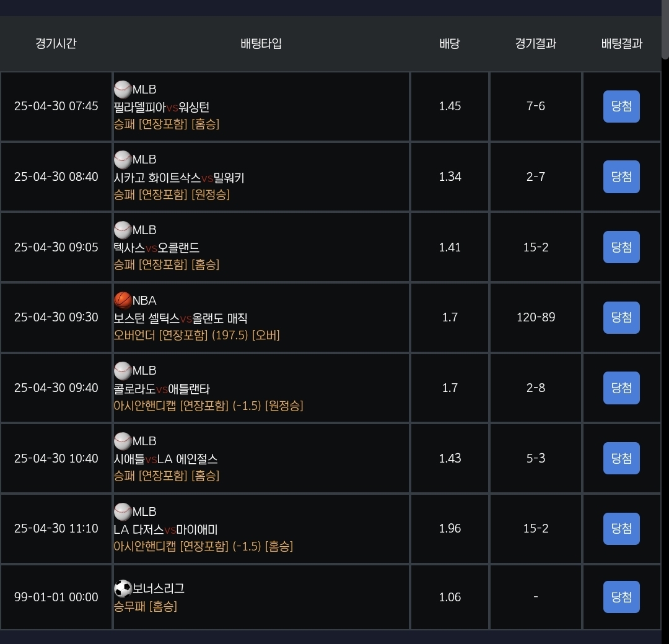This screenshot has height=644, width=669.
Task: Click baseball icon for 시카고 화이트삭스 match
Action: click(123, 160)
